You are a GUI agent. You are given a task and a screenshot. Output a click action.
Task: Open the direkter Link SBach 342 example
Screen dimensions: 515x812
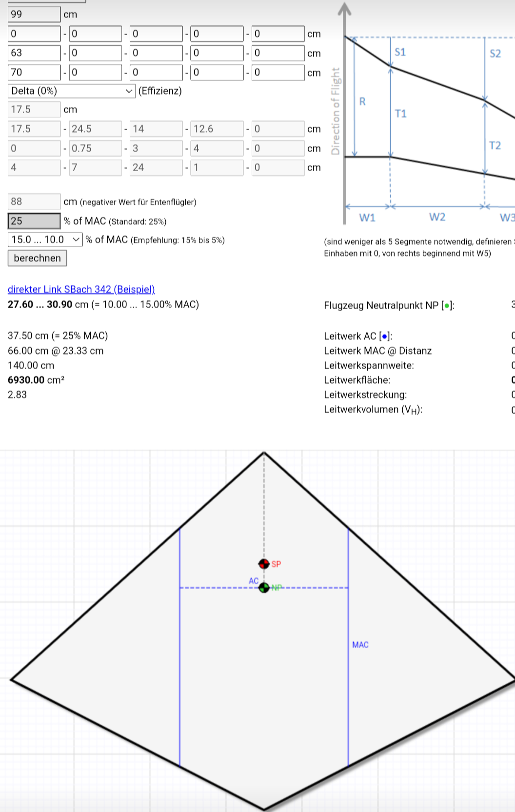click(81, 289)
